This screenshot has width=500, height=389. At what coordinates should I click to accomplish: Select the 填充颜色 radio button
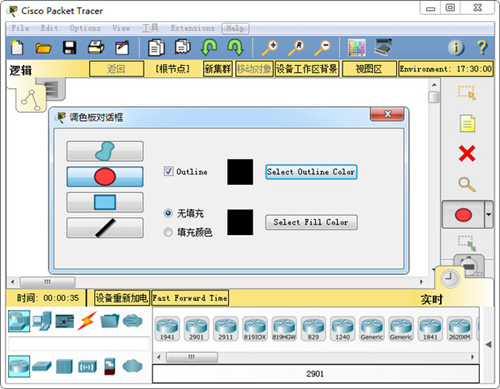(168, 232)
